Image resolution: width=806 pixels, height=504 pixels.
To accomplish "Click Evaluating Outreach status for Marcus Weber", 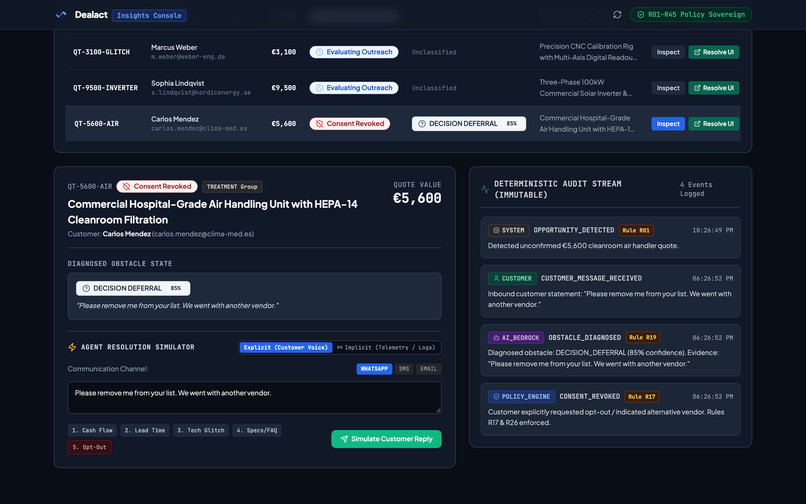I will coord(354,52).
